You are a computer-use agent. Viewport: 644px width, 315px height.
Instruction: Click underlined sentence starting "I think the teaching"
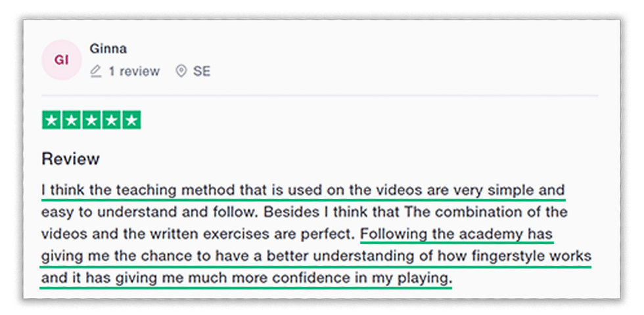pyautogui.click(x=302, y=190)
